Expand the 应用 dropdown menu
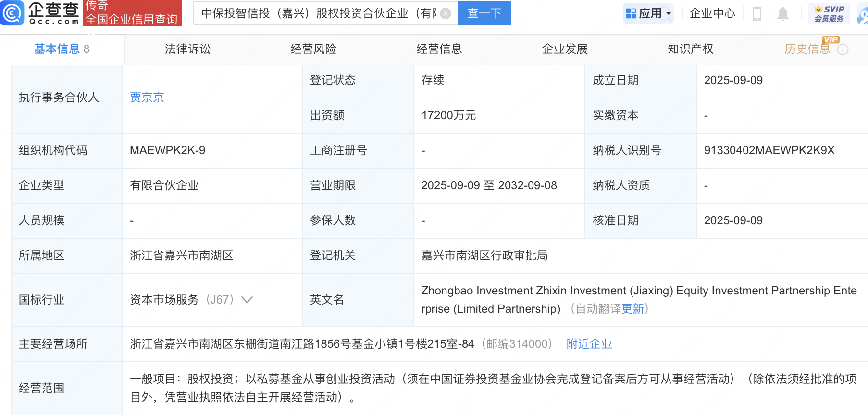The height and width of the screenshot is (415, 868). [x=648, y=13]
